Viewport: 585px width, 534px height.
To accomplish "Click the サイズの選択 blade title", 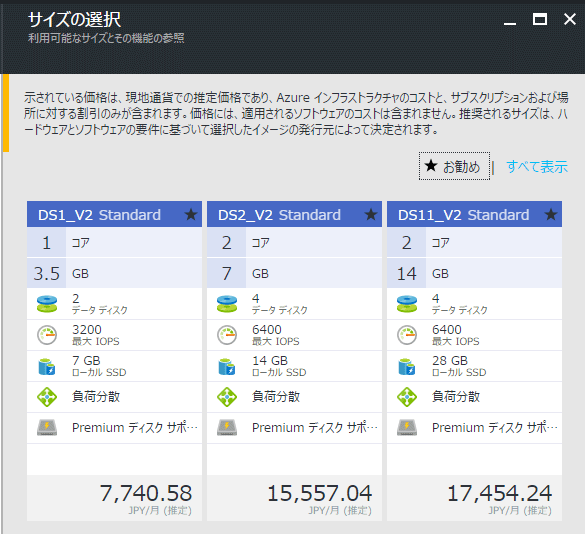I will point(75,19).
